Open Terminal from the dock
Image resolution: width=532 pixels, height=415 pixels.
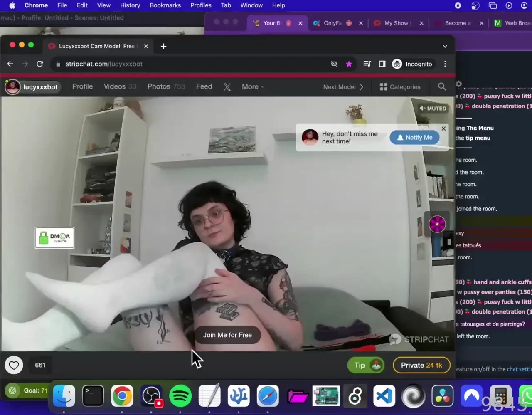pos(93,396)
